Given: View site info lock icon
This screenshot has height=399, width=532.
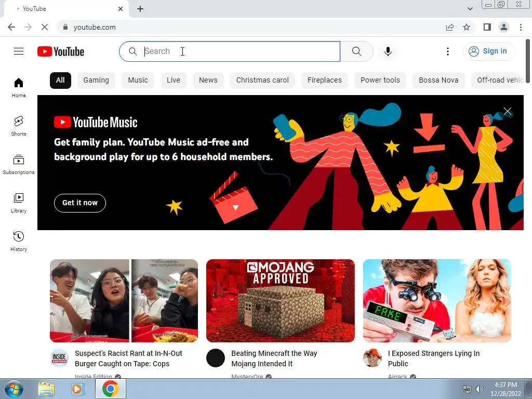Looking at the screenshot, I should (65, 27).
